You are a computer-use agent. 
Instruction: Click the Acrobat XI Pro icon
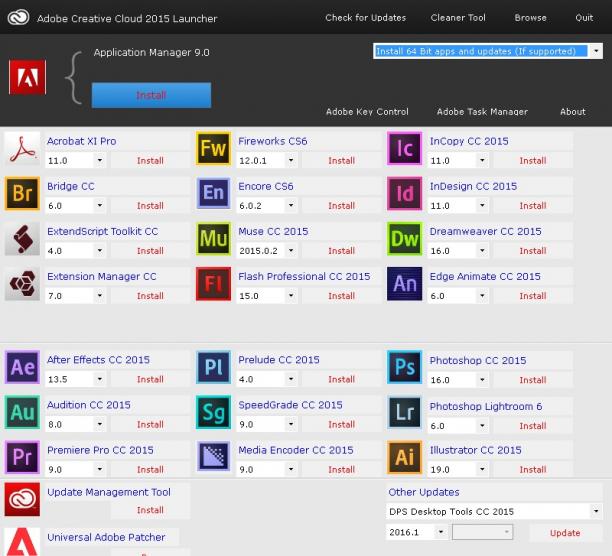(22, 149)
